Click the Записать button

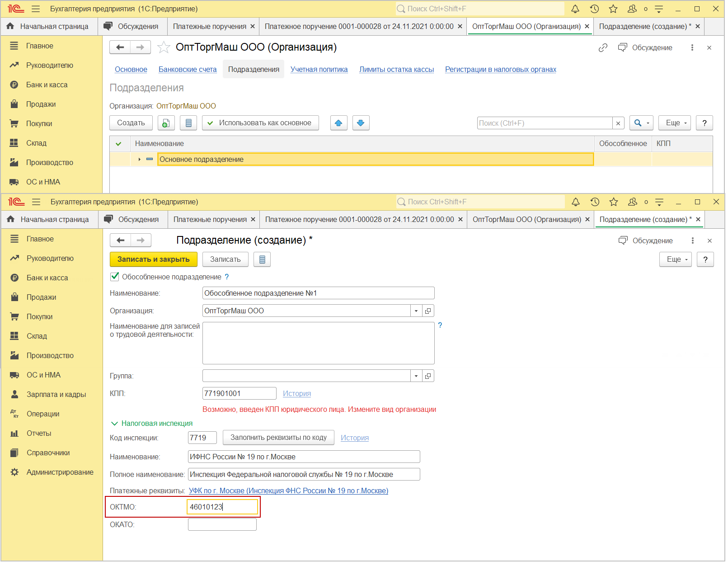225,259
